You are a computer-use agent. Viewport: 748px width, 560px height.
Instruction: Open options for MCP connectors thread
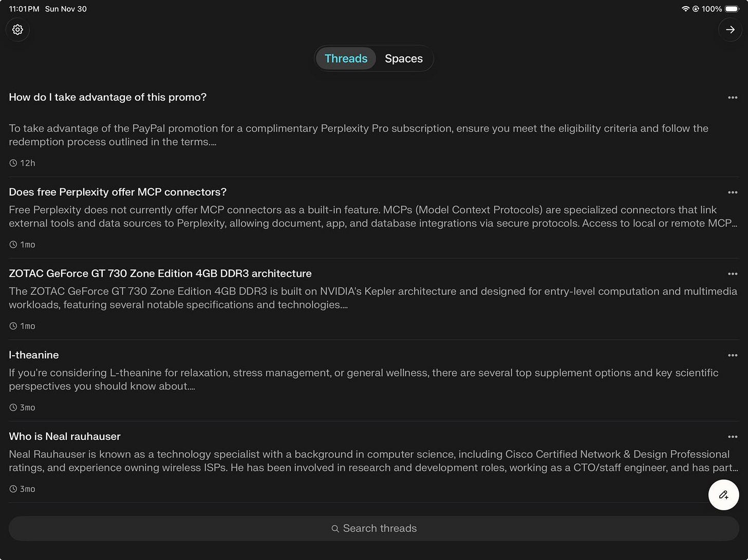click(733, 192)
